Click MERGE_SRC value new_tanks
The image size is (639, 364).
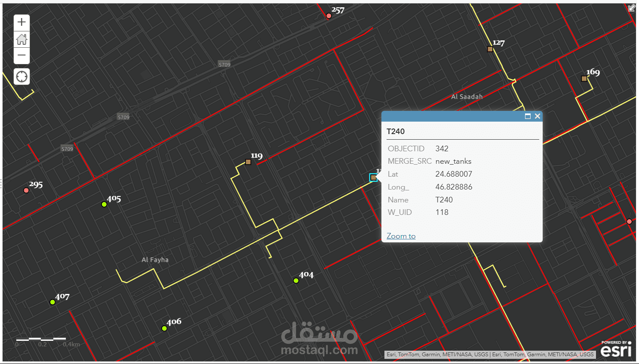click(x=453, y=161)
